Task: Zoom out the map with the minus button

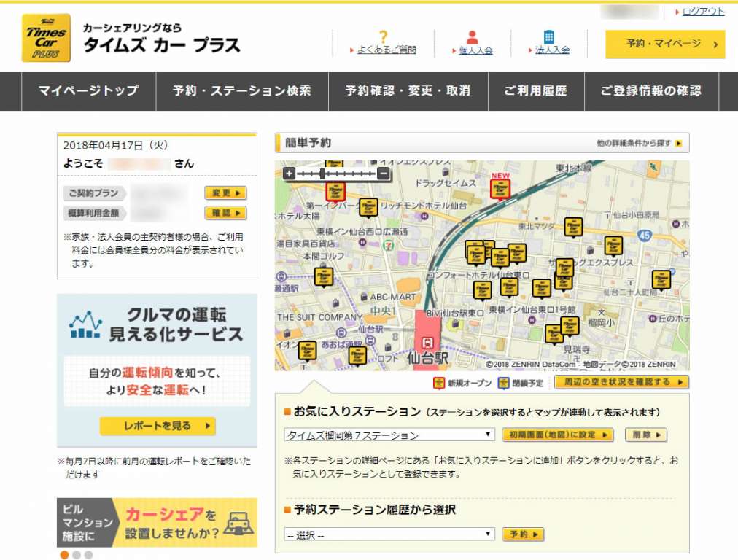Action: point(384,174)
